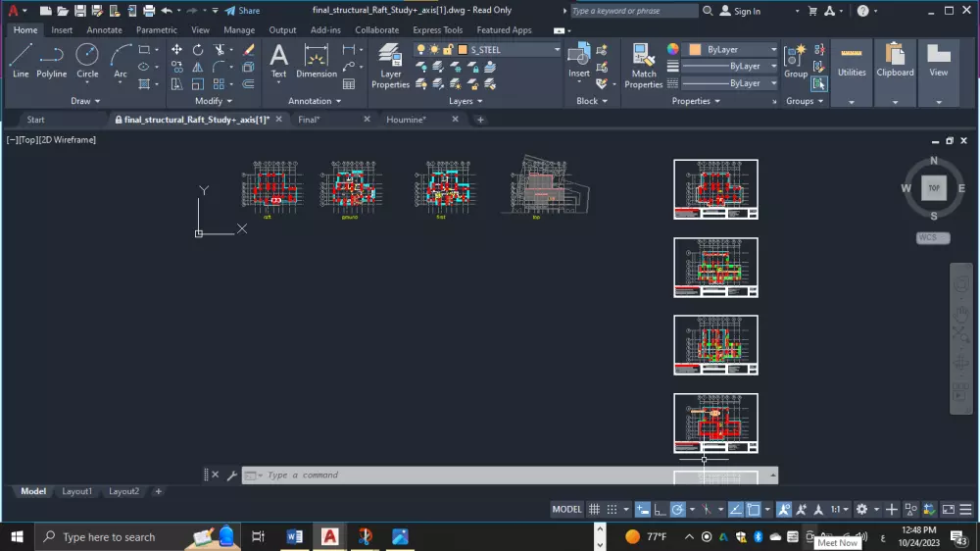Expand the Block panel dropdown
Image resolution: width=980 pixels, height=551 pixels.
tap(591, 101)
